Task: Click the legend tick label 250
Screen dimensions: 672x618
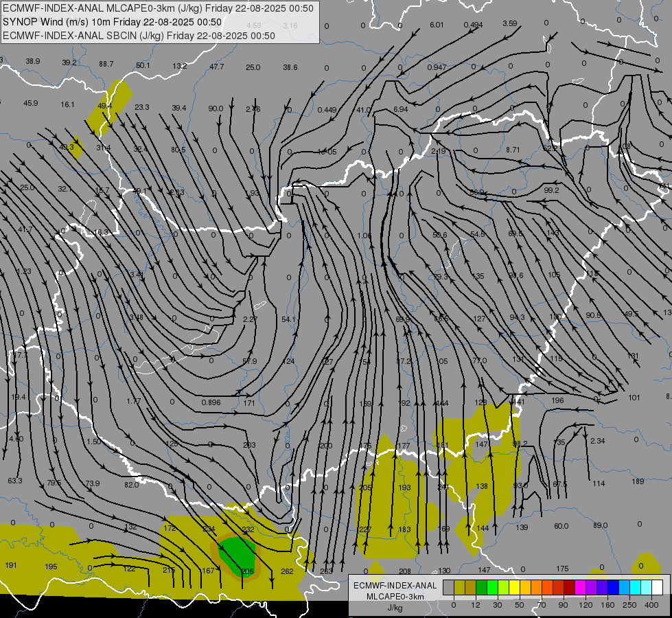Action: pos(629,605)
